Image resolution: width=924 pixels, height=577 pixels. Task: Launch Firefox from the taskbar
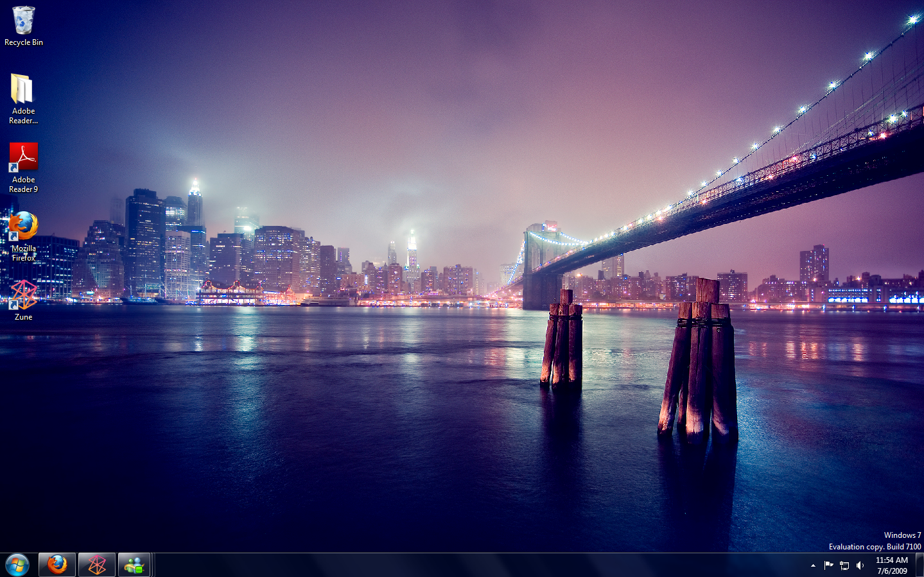57,565
